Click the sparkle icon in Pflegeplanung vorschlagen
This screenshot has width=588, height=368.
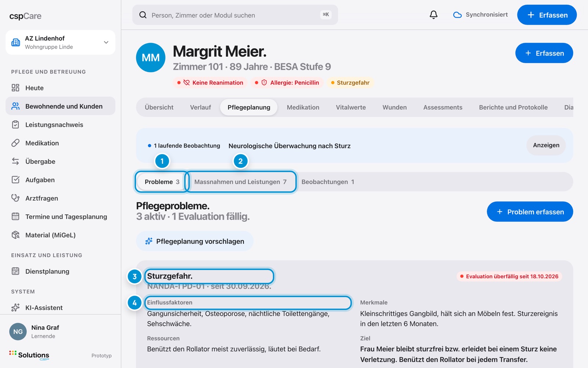149,241
